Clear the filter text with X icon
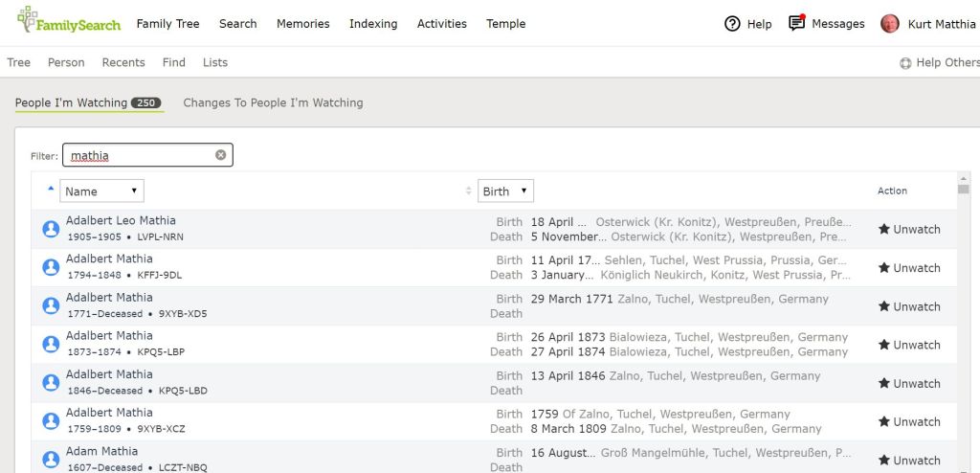The height and width of the screenshot is (473, 980). [x=220, y=155]
